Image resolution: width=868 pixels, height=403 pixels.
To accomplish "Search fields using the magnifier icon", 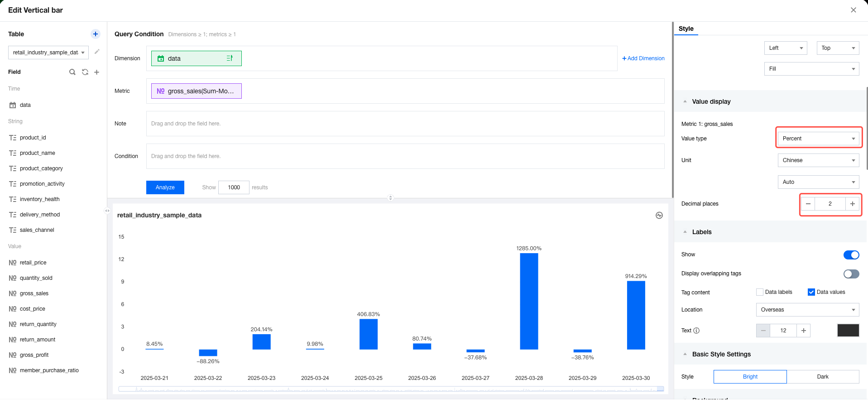I will tap(72, 72).
